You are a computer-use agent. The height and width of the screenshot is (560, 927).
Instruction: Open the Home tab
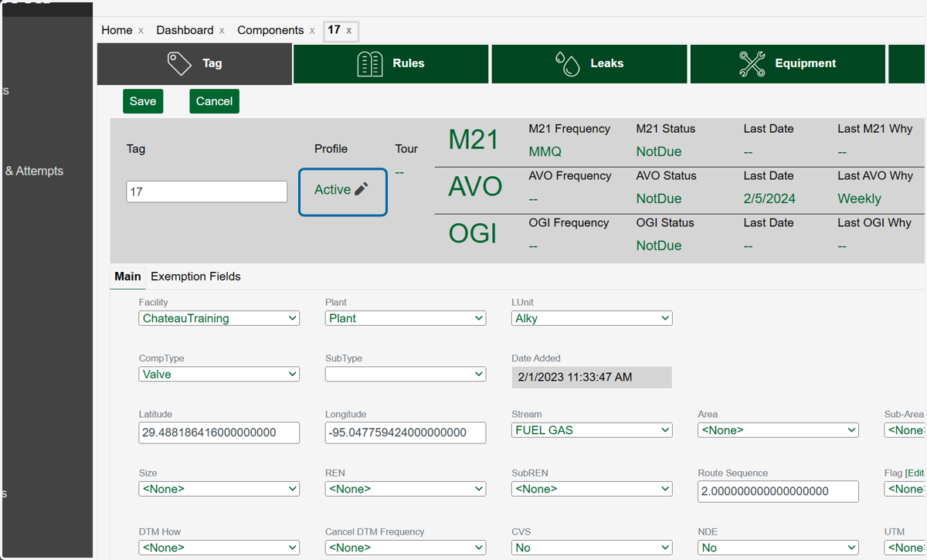(117, 30)
